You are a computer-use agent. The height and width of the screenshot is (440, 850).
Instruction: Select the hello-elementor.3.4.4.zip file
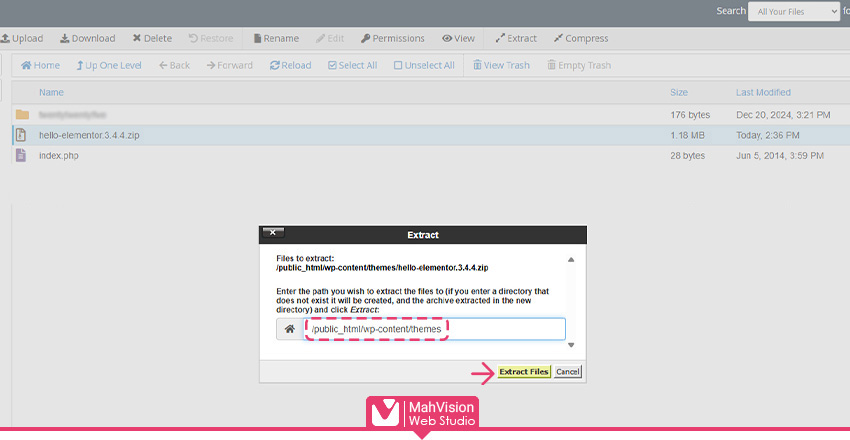point(89,135)
